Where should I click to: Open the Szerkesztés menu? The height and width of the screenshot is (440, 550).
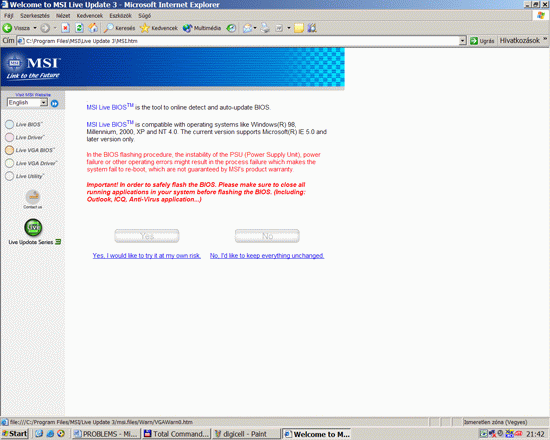[35, 16]
